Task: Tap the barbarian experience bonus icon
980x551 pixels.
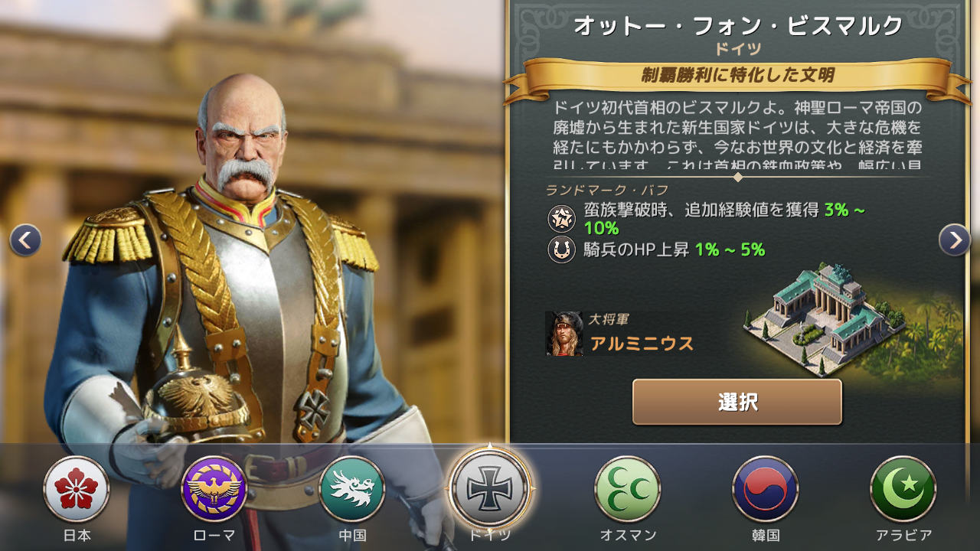Action: (562, 219)
